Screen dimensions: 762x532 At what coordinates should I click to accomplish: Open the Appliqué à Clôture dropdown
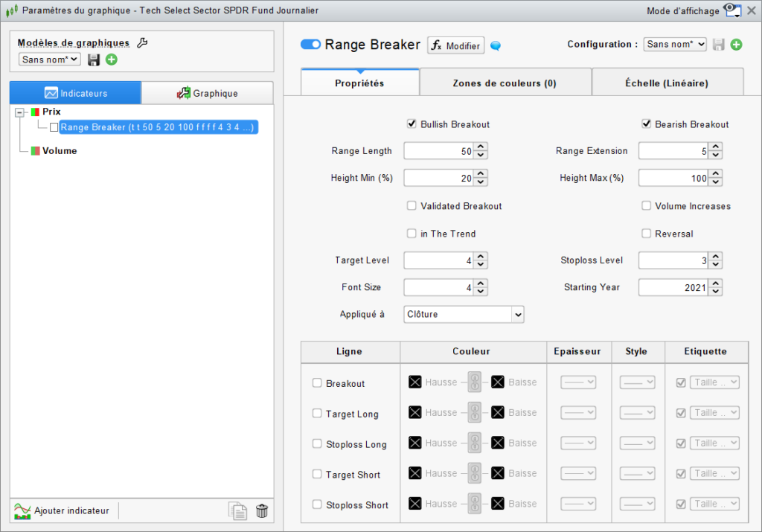(464, 314)
